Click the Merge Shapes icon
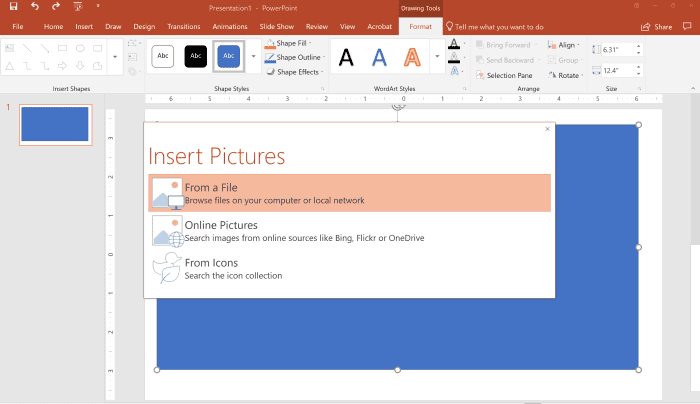 133,71
